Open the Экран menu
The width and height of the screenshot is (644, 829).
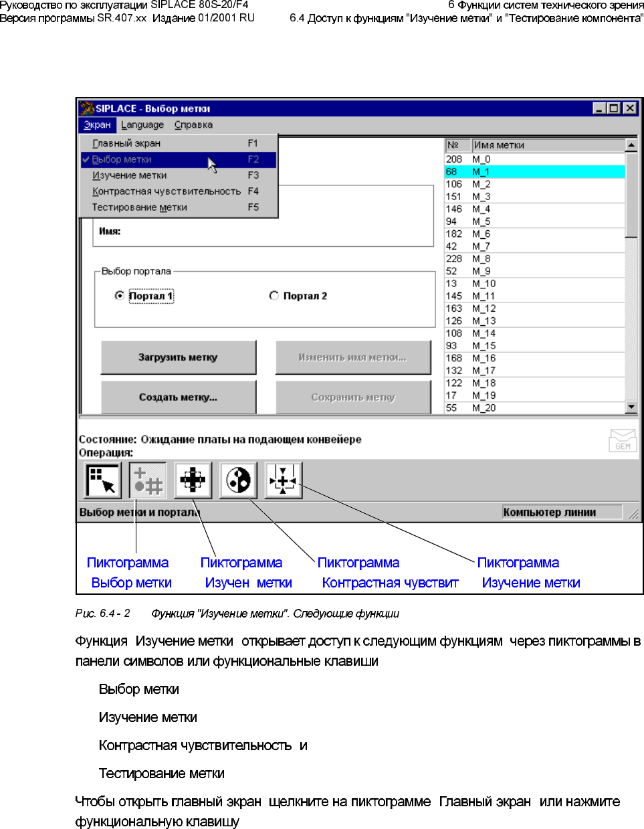tap(98, 125)
